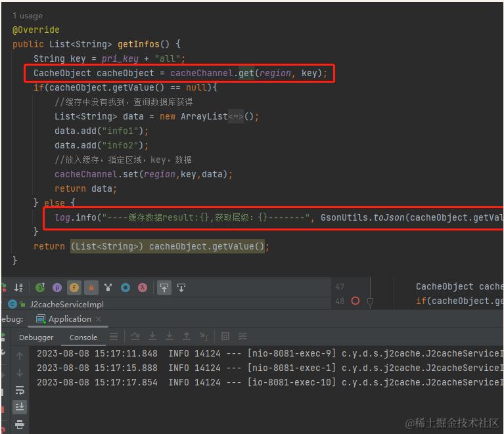Click the Run to Cursor icon
The image size is (504, 434).
(204, 336)
